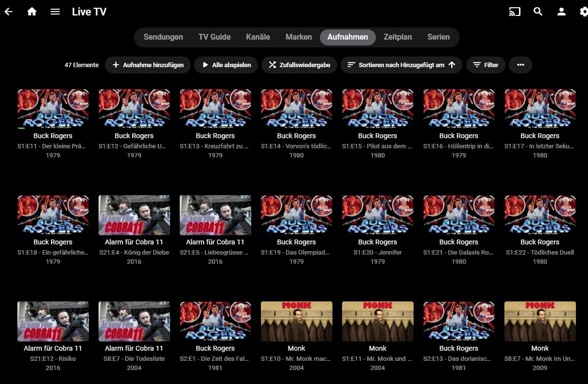Image resolution: width=588 pixels, height=384 pixels.
Task: Open Buck Rogers S1:E11 thumbnail
Action: 53,109
